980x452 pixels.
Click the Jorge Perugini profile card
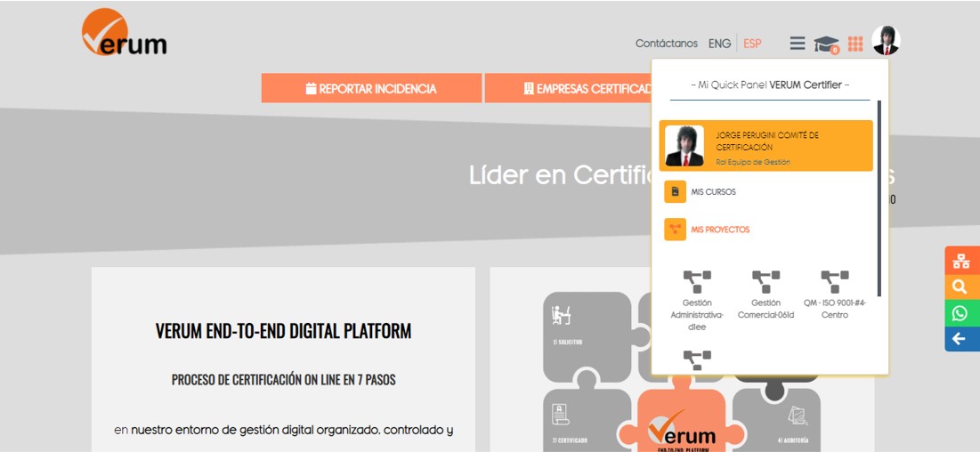[x=765, y=146]
